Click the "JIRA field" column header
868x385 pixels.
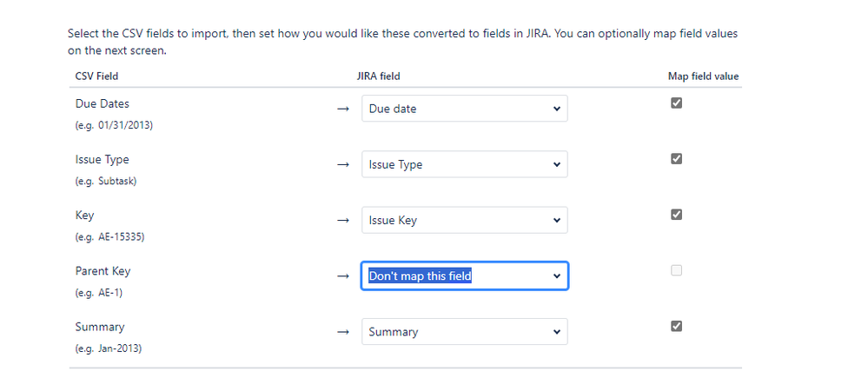click(378, 76)
